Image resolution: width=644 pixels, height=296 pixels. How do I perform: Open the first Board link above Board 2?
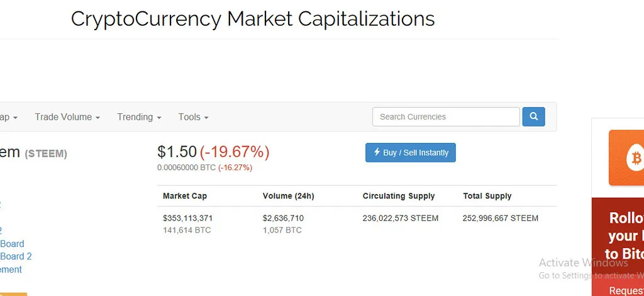click(12, 244)
